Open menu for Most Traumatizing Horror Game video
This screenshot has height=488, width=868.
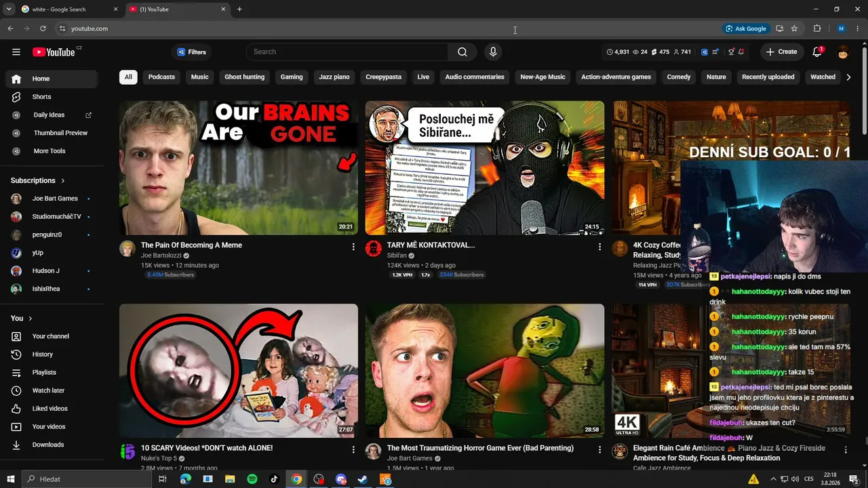(x=599, y=449)
